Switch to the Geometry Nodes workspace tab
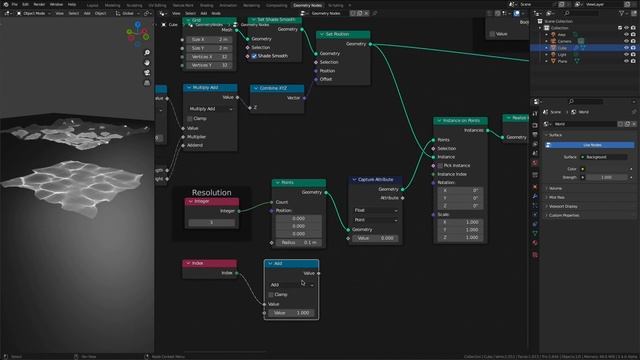Viewport: 640px width, 360px height. [308, 5]
